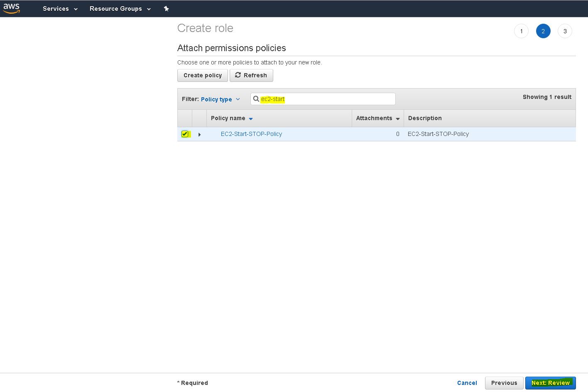Expand the EC2-Start-STOP-Policy row details

(199, 134)
